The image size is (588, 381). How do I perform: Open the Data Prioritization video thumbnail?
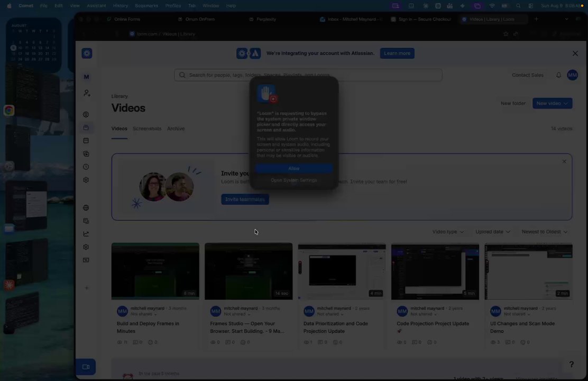342,271
